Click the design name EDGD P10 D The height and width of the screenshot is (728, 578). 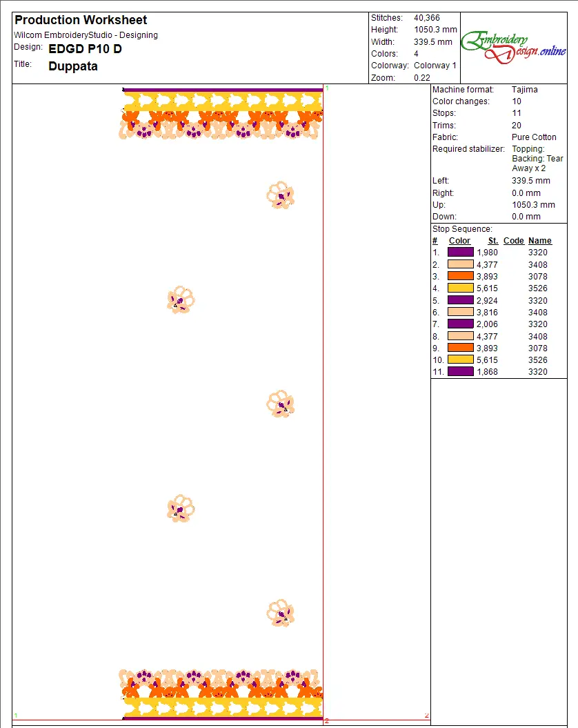(85, 49)
